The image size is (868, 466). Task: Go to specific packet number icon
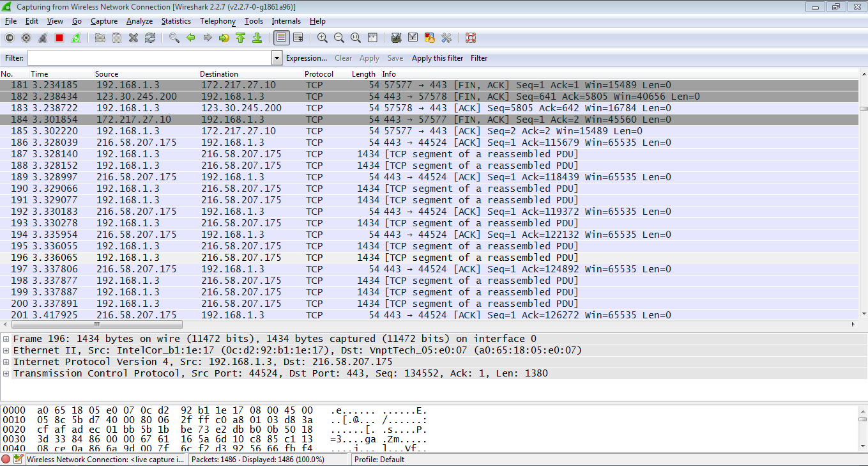pos(224,38)
